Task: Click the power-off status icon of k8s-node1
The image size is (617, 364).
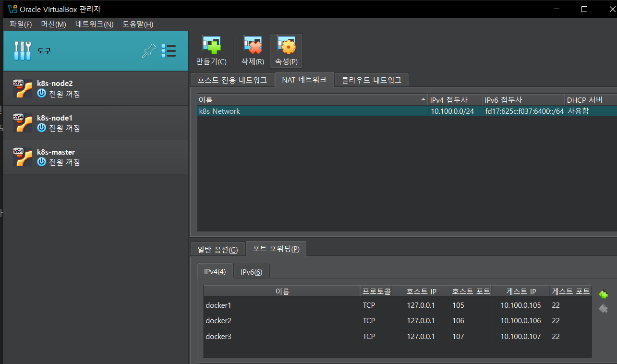Action: coord(42,128)
